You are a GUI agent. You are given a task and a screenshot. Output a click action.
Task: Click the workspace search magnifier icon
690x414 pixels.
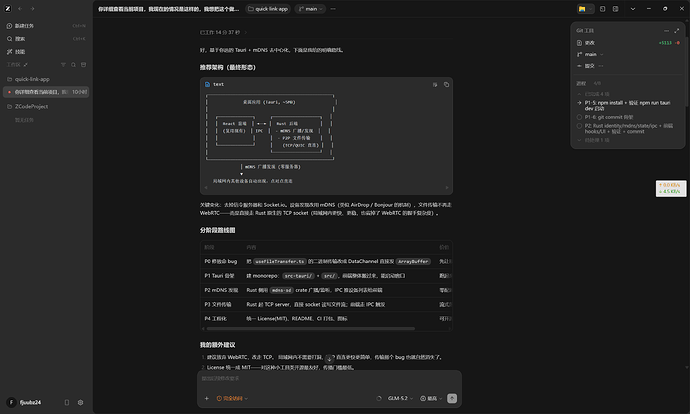[73, 65]
